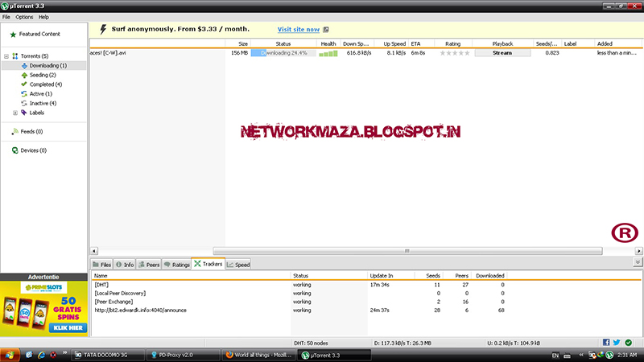Click the Torrents (5) icon
Image resolution: width=644 pixels, height=362 pixels.
tap(15, 56)
